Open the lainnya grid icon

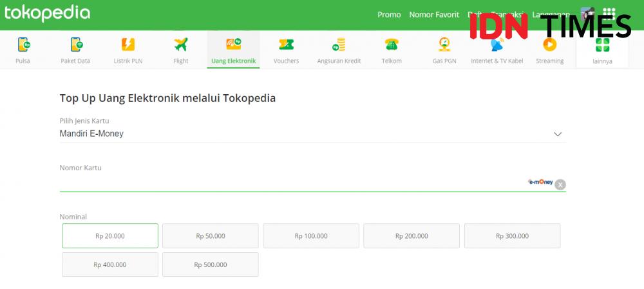(x=602, y=45)
